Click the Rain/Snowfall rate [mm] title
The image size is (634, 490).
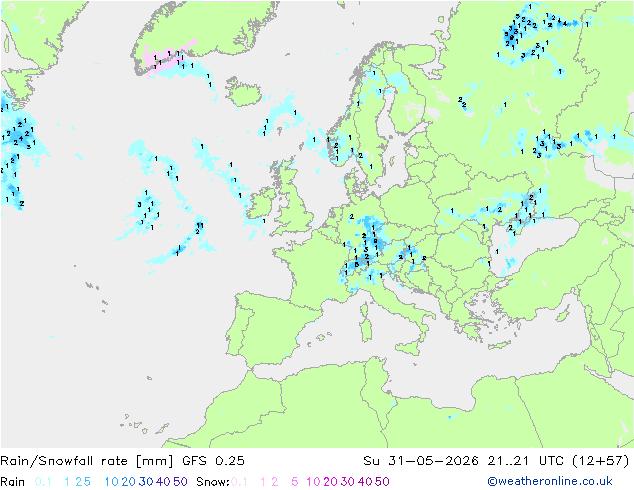point(87,461)
